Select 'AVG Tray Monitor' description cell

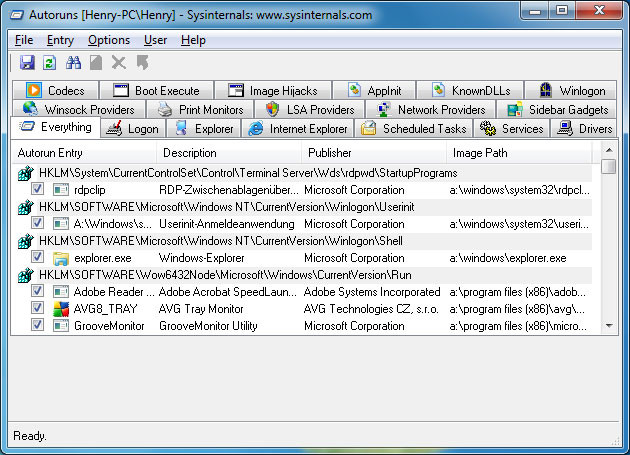(201, 309)
